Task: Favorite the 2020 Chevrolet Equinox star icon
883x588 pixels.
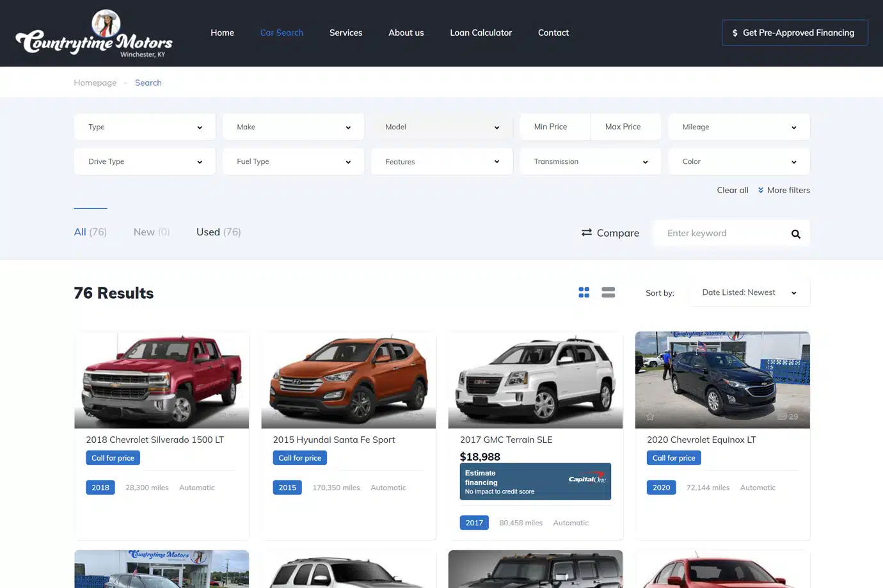Action: (650, 417)
